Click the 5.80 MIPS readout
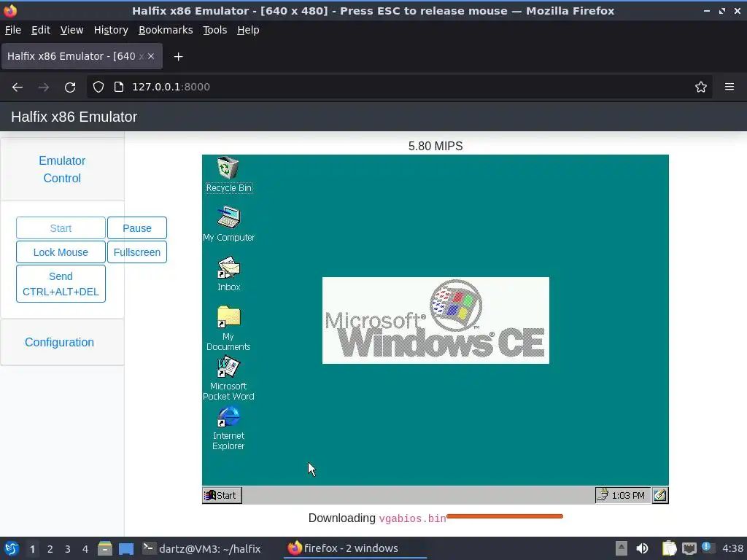747x560 pixels. [436, 146]
